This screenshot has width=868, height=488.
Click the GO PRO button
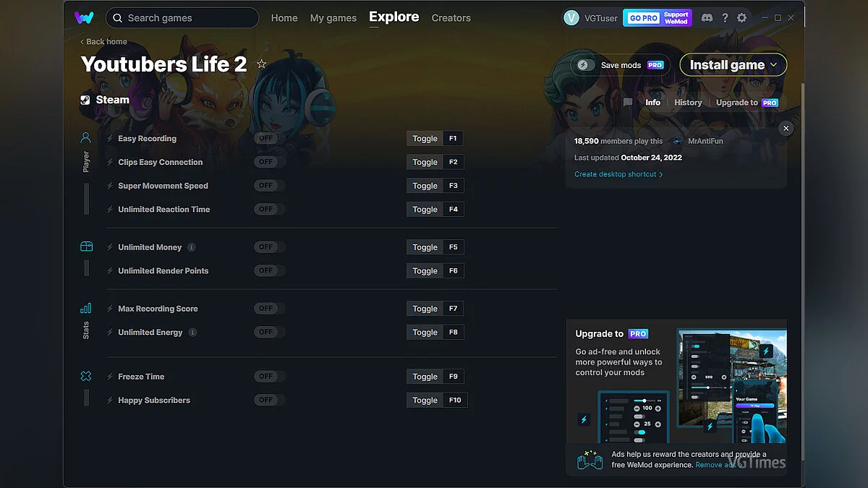[x=643, y=18]
